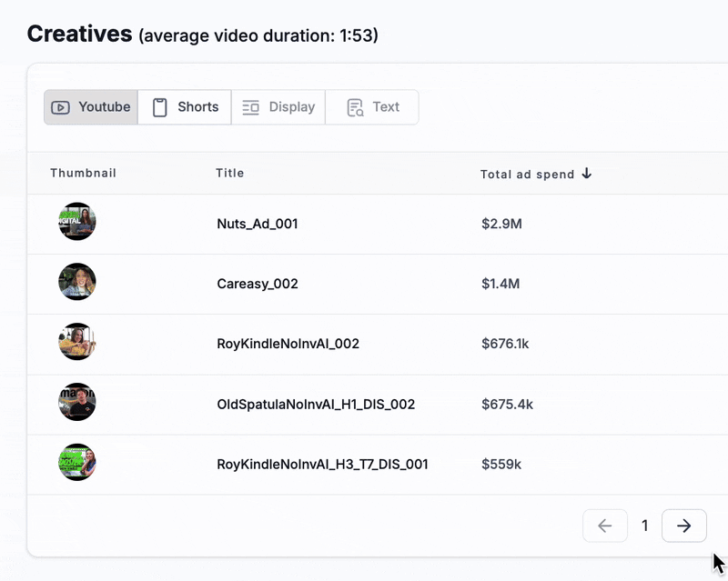Image resolution: width=728 pixels, height=581 pixels.
Task: View thumbnail for RoyKindleNoInvAI_H3_T7_DIS_001
Action: (x=77, y=463)
